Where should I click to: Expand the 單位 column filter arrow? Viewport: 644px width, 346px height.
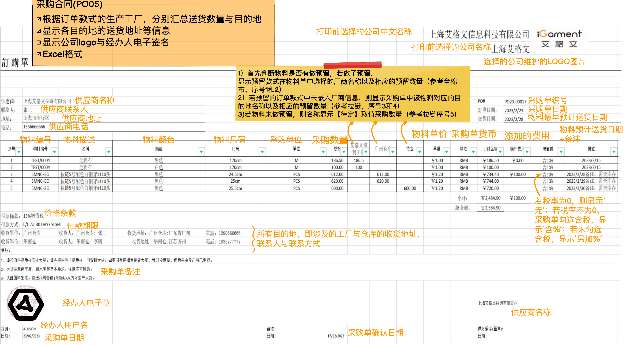point(323,152)
